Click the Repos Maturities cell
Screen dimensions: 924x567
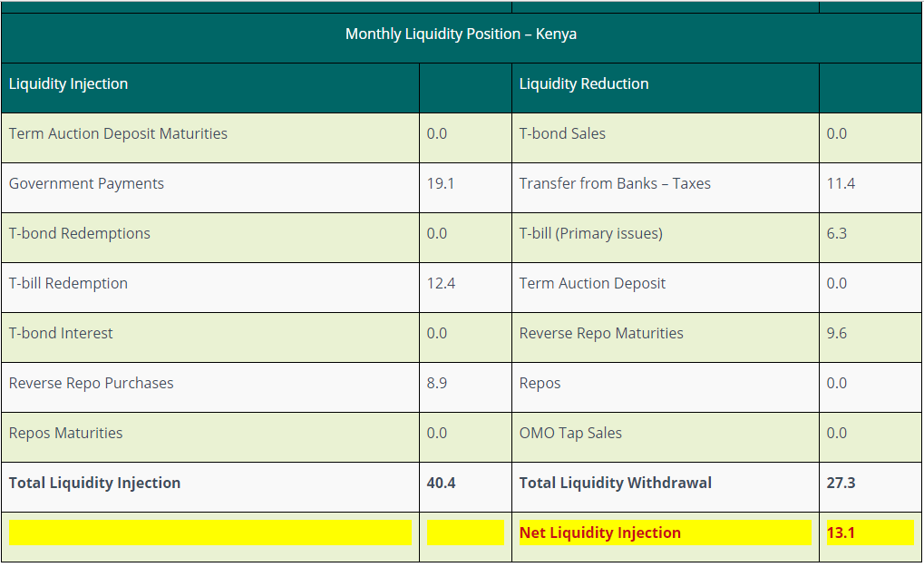click(66, 434)
